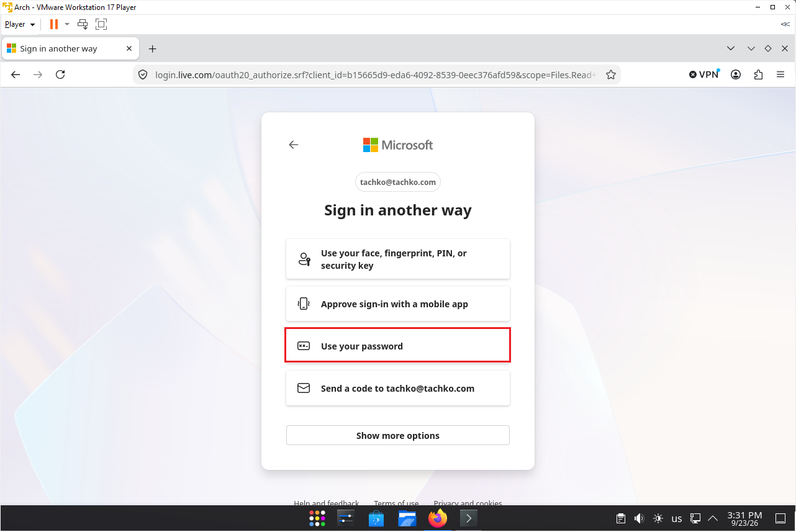The height and width of the screenshot is (532, 796).
Task: Enter VMware full screen mode
Action: [x=101, y=24]
